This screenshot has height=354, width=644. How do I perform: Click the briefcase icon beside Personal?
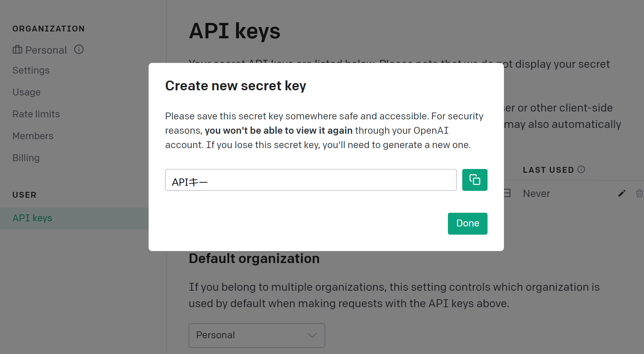[x=17, y=50]
